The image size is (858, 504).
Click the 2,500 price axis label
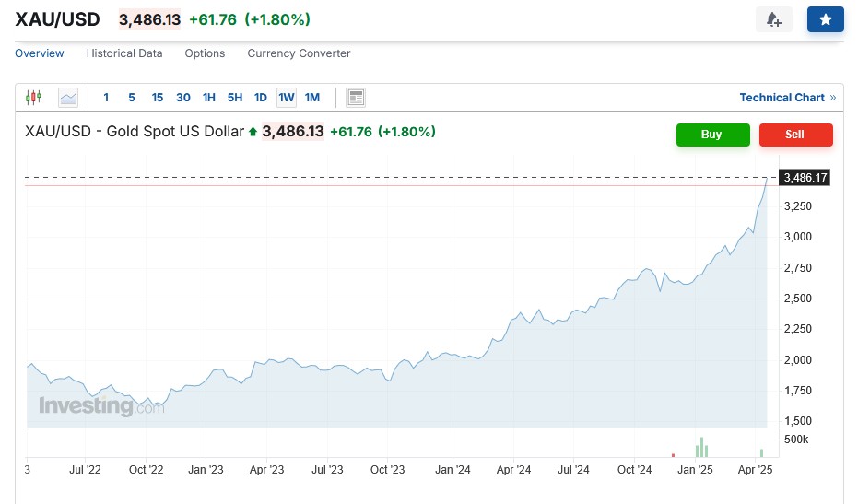coord(798,299)
